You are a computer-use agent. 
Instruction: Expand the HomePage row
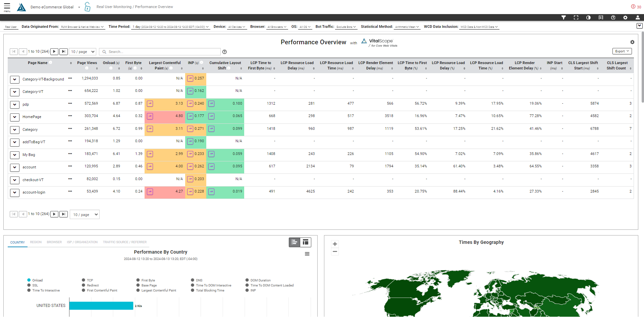[x=14, y=117]
